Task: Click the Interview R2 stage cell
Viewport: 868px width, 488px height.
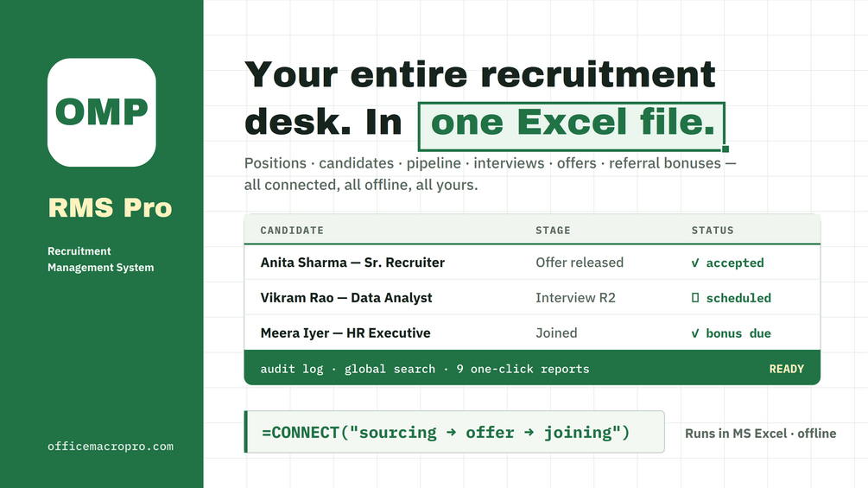Action: pos(575,298)
